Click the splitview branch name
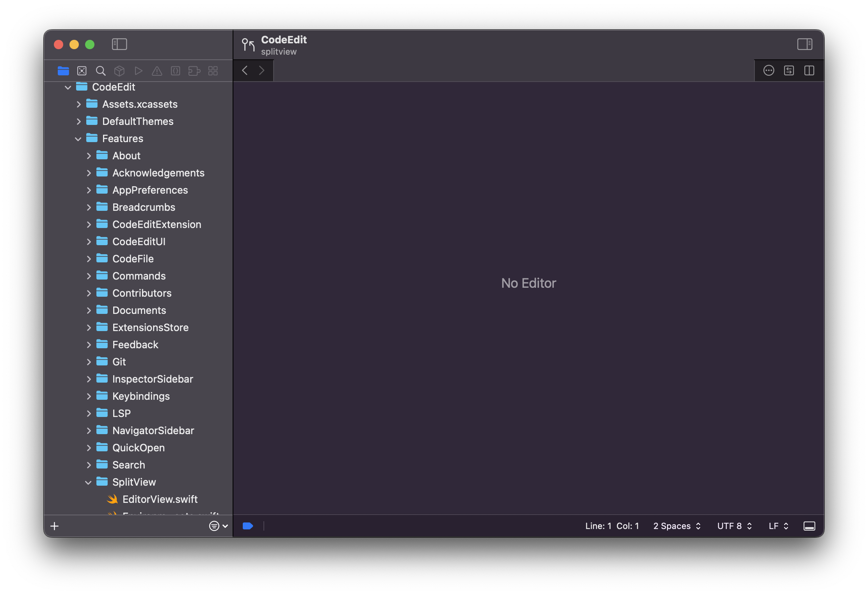This screenshot has height=595, width=868. 279,52
